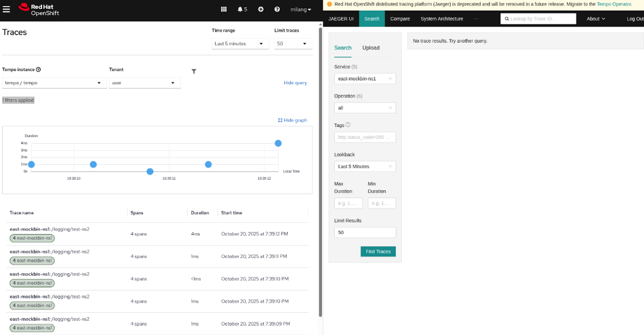This screenshot has width=644, height=335.
Task: Click the Lookup by Trace ID field
Action: coord(538,19)
